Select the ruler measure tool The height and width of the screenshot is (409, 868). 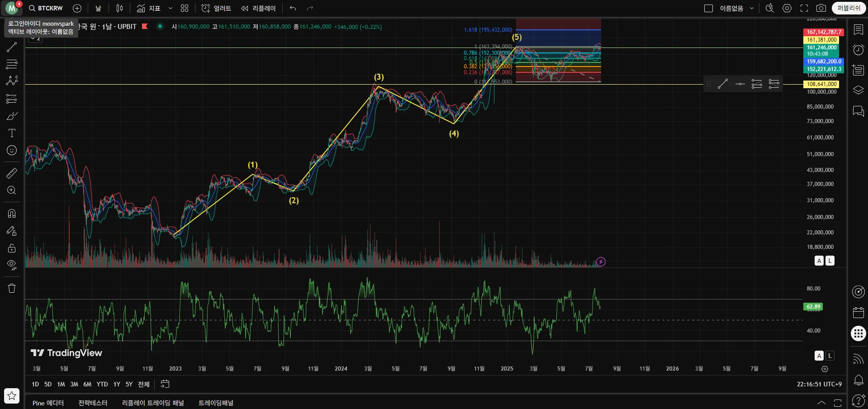tap(12, 173)
